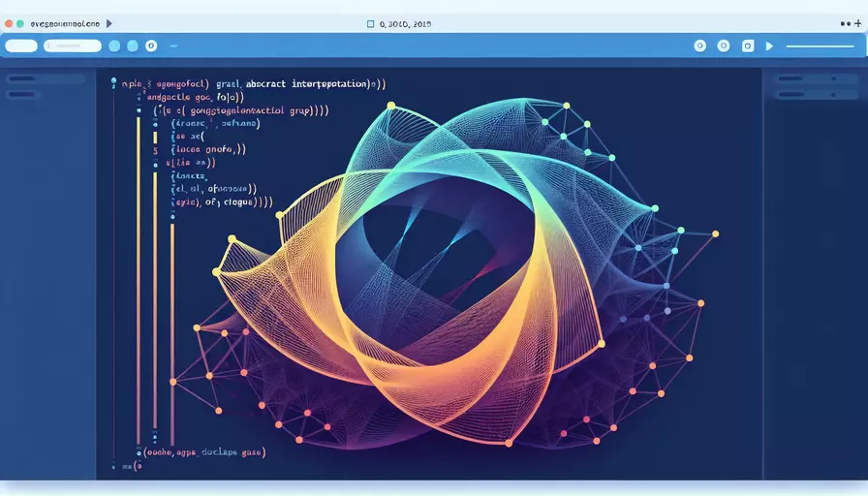Image resolution: width=868 pixels, height=496 pixels.
Task: Click the code line containing 'abscract intertopotation'
Action: click(x=254, y=84)
